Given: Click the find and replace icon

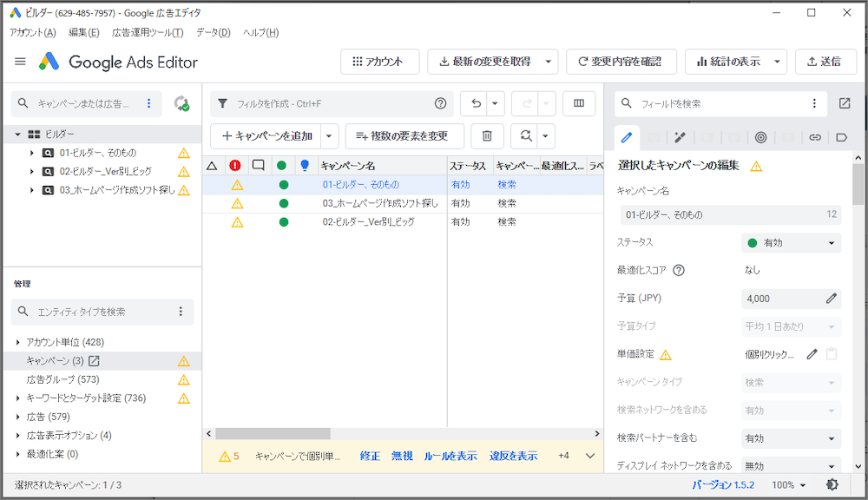Looking at the screenshot, I should coord(526,135).
